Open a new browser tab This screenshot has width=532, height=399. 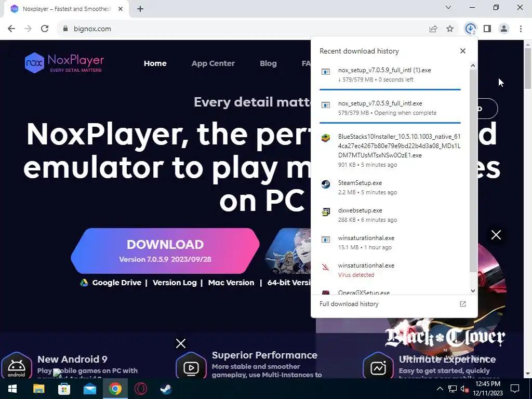click(x=140, y=9)
